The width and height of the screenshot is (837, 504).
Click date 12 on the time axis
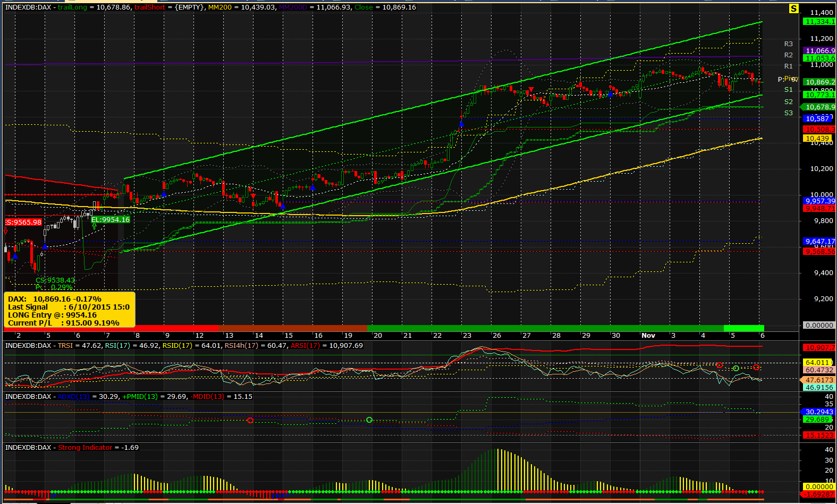[x=199, y=336]
